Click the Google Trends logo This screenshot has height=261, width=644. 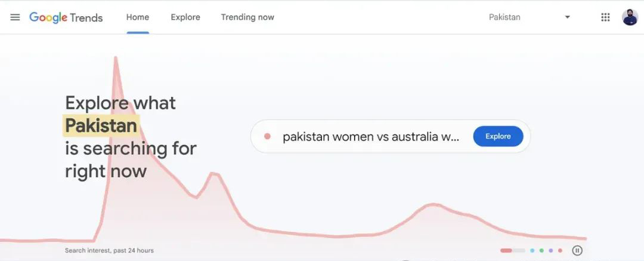click(x=66, y=17)
